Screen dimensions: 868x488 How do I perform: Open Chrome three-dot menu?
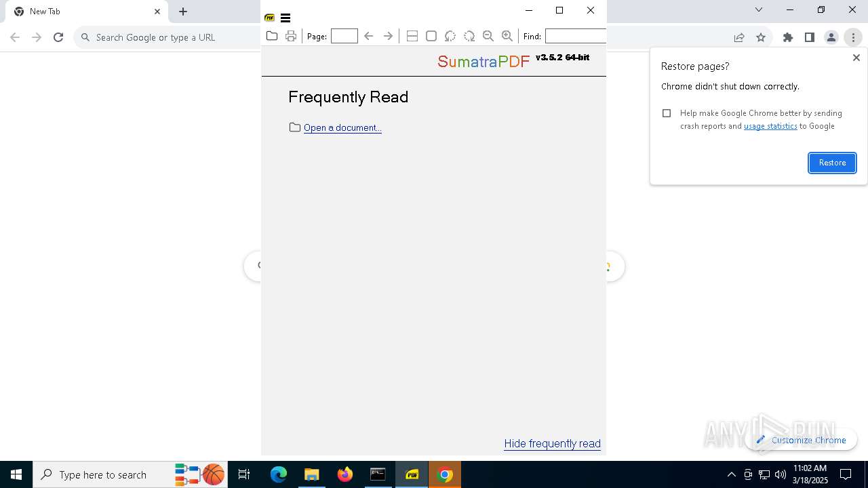(853, 37)
